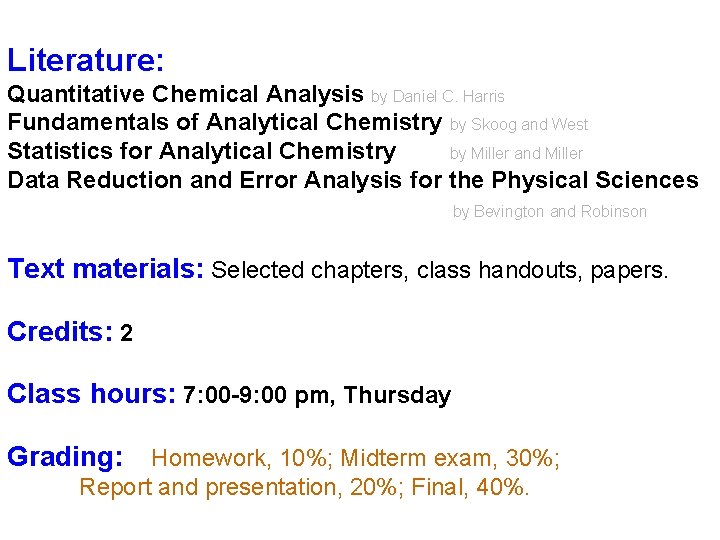Select Data Reduction and Error Analysis title

[353, 180]
